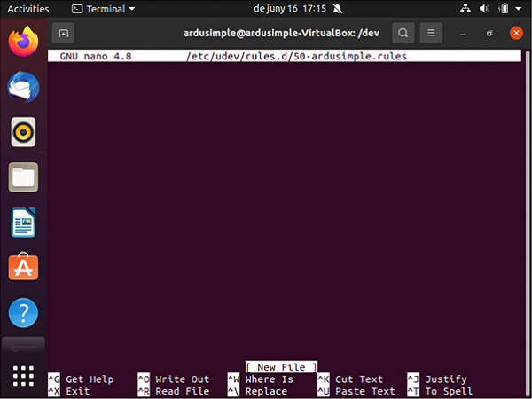Open system menu via top-right arrow
Viewport: 532px width, 399px height.
pyautogui.click(x=520, y=9)
